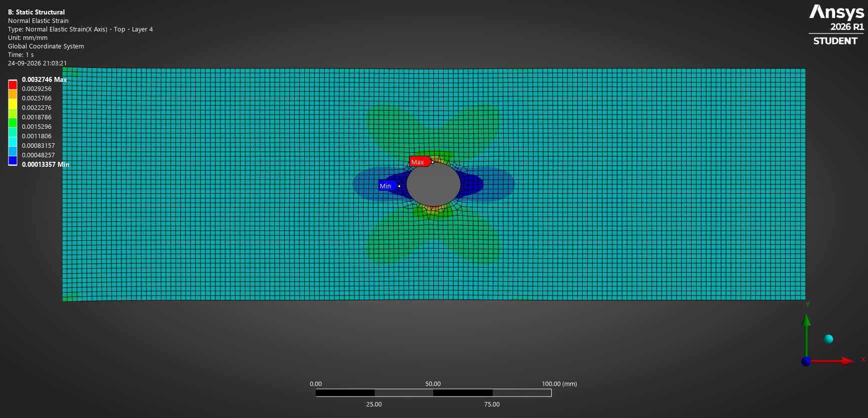Click the date stamp 24-09-2026 21:03:21
Screen dimensions: 868x418
pyautogui.click(x=37, y=63)
